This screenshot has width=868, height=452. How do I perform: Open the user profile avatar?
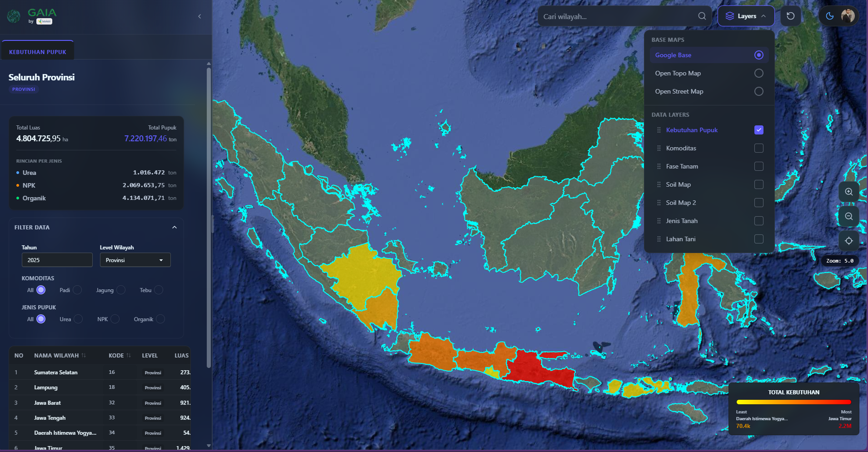(848, 16)
